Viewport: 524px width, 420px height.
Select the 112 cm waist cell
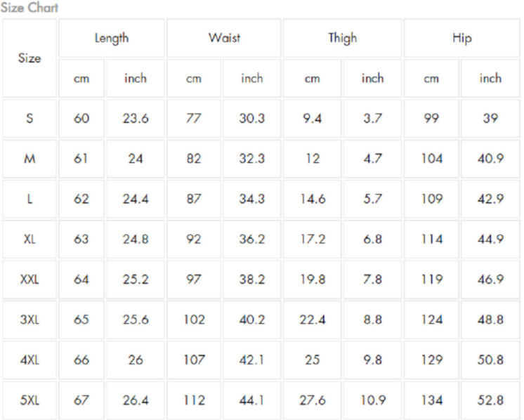click(x=194, y=400)
